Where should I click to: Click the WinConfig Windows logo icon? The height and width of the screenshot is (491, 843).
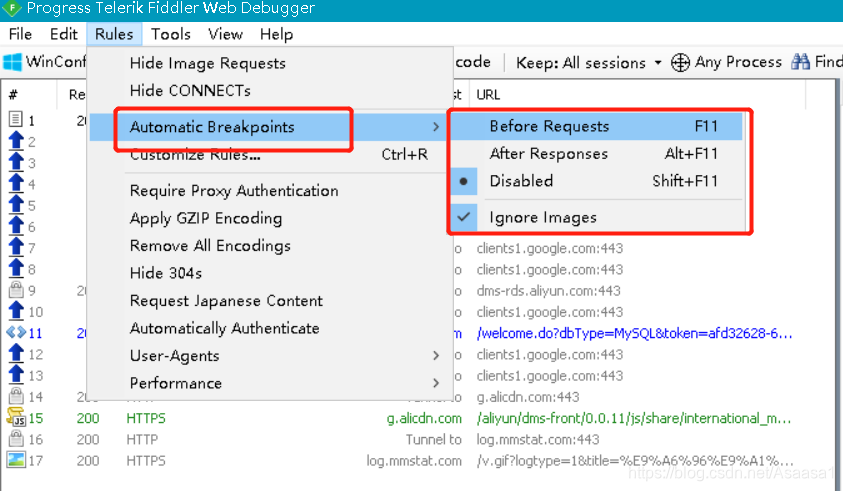(12, 62)
